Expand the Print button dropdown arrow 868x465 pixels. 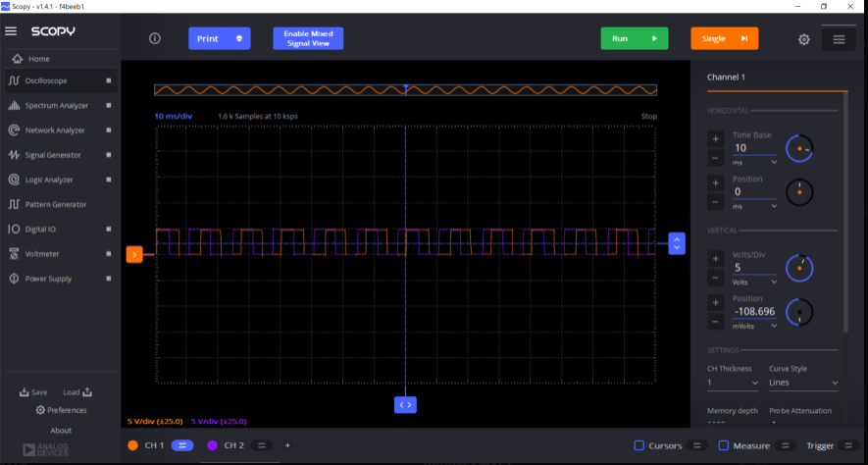click(239, 39)
